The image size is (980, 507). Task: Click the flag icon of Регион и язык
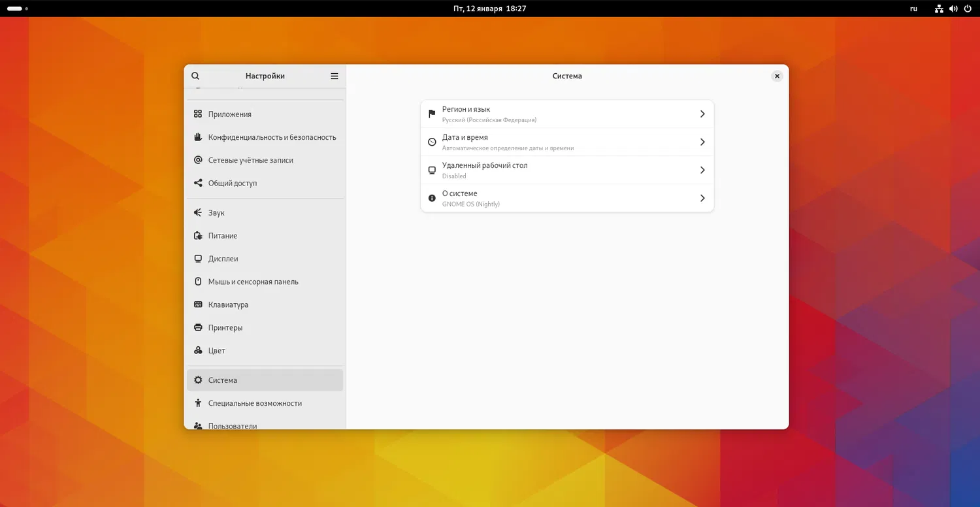[432, 114]
